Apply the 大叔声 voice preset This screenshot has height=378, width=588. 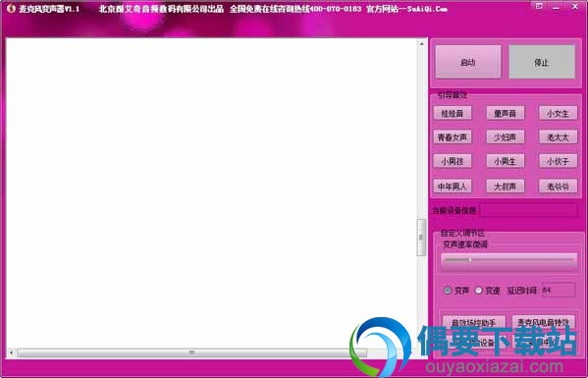click(506, 187)
